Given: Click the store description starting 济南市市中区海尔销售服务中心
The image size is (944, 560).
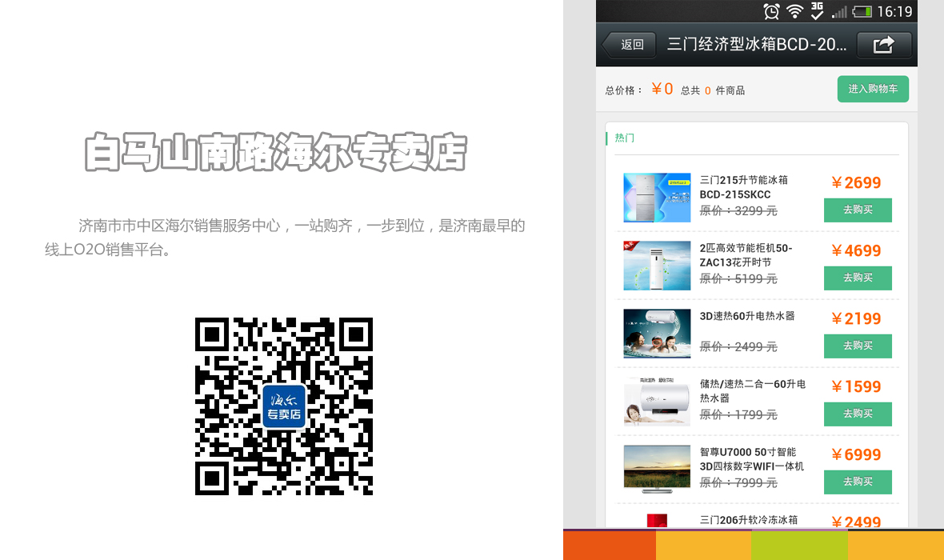Looking at the screenshot, I should [285, 238].
